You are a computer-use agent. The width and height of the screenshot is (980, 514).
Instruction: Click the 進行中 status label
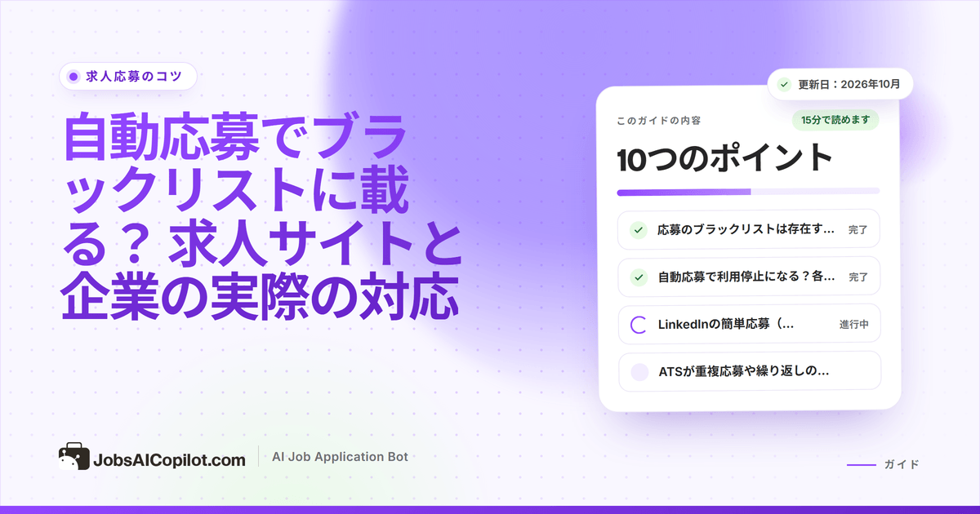pos(853,325)
